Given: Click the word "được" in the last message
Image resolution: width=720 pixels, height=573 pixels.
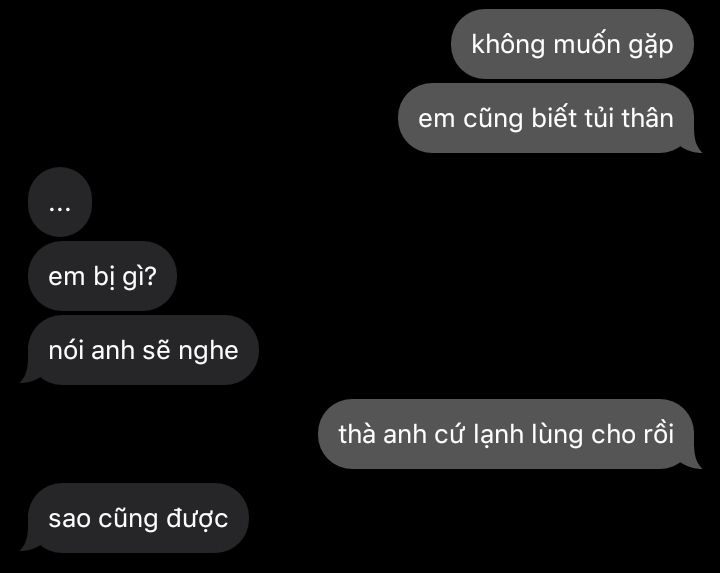Looking at the screenshot, I should (197, 519).
